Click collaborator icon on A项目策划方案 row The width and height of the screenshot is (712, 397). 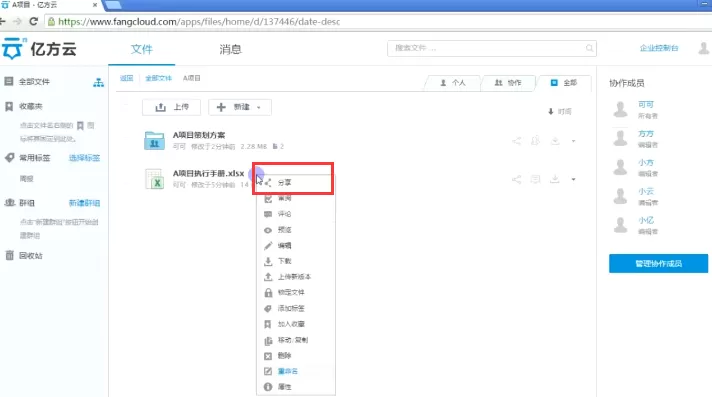(x=535, y=141)
